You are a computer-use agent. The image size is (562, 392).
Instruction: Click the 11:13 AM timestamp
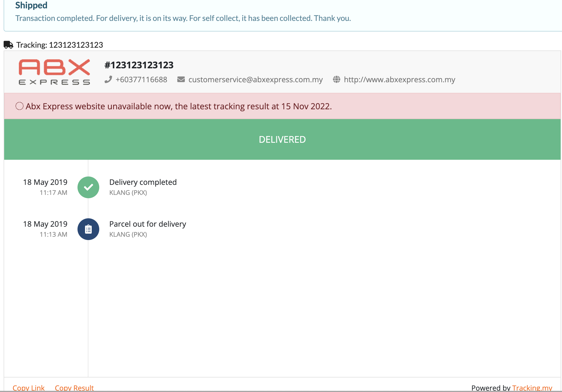point(54,234)
